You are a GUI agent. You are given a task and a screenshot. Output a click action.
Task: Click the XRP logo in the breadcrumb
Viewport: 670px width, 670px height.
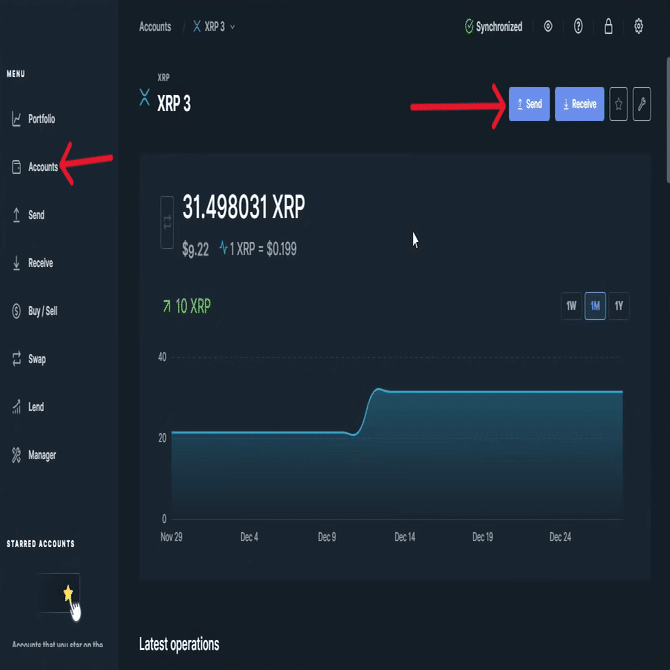pos(197,26)
